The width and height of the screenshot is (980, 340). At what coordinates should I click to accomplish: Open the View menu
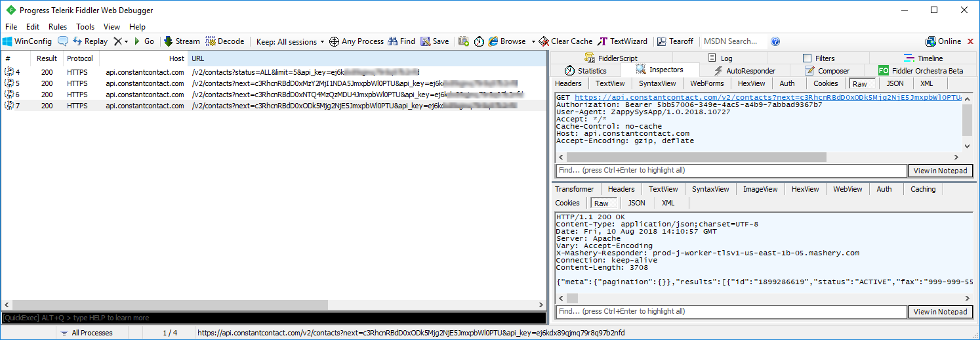[112, 27]
